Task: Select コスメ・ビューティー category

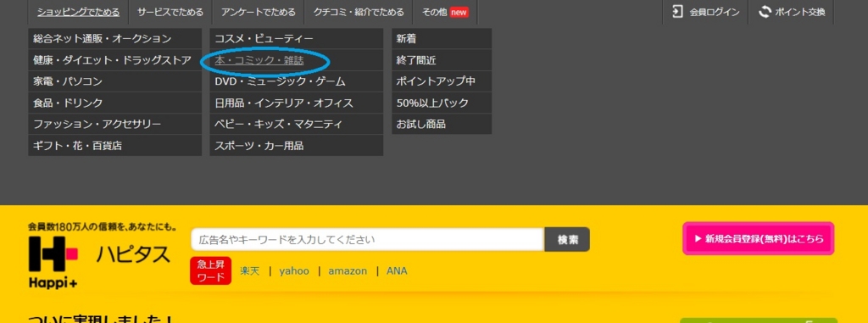Action: pyautogui.click(x=296, y=39)
